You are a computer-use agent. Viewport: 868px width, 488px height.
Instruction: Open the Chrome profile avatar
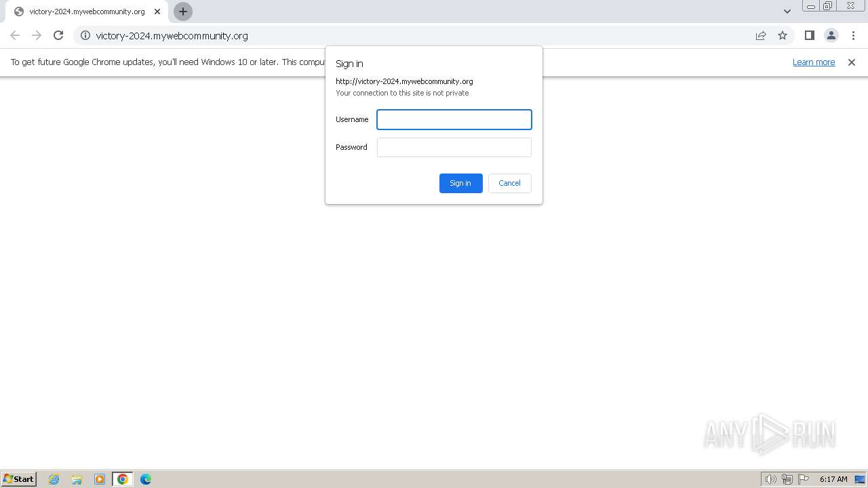point(831,35)
